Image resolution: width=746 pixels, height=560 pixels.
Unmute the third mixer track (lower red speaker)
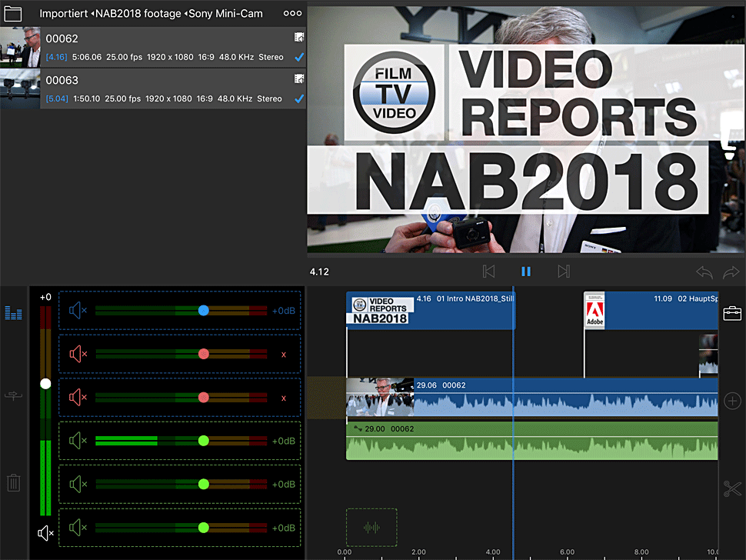click(x=78, y=397)
